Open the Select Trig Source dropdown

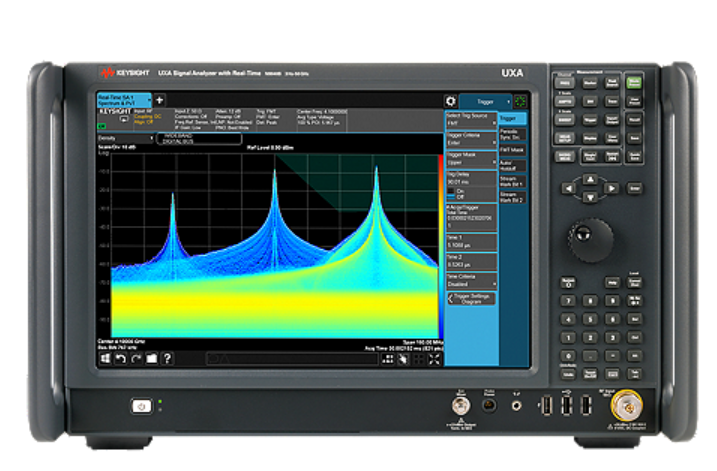click(471, 120)
